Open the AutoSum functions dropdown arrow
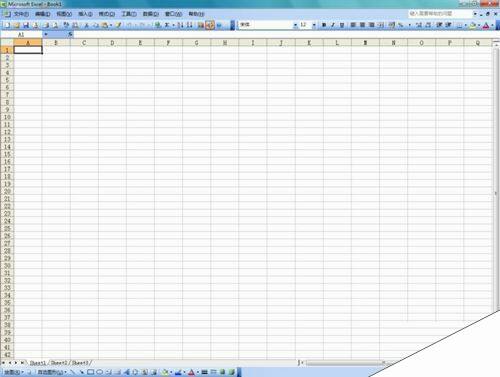Image resolution: width=500 pixels, height=377 pixels. coord(173,25)
